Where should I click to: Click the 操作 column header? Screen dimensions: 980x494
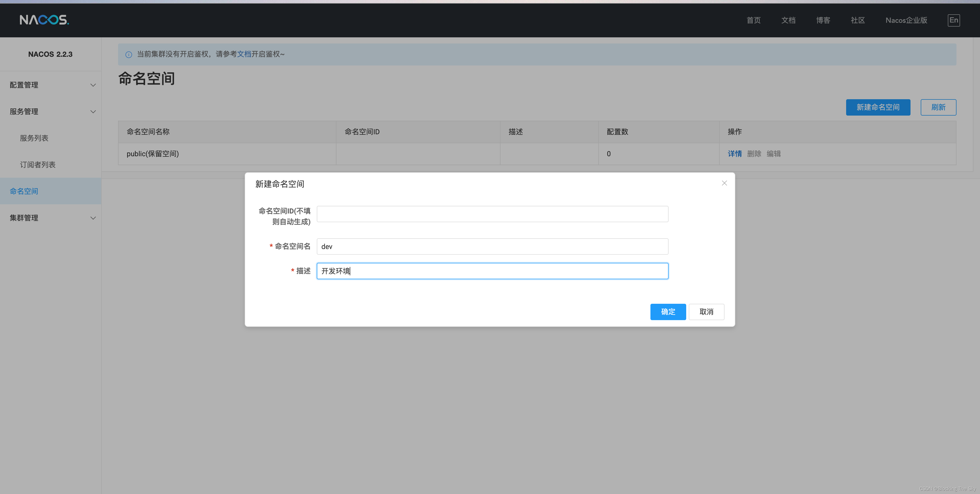837,132
